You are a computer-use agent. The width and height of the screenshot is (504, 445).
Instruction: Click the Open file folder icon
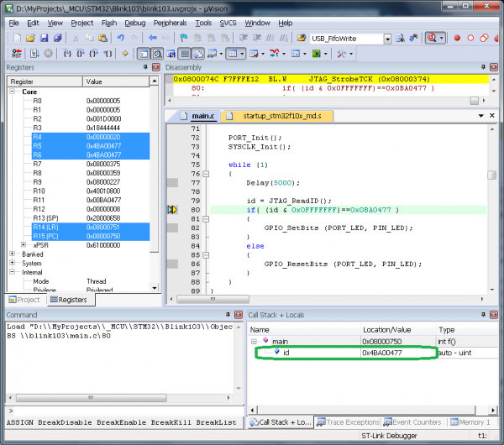29,38
